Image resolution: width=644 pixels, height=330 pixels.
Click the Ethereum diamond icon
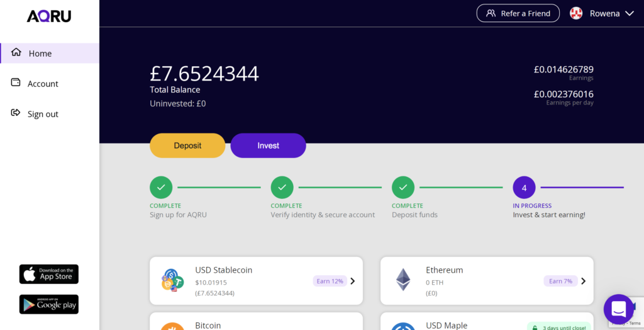point(403,280)
